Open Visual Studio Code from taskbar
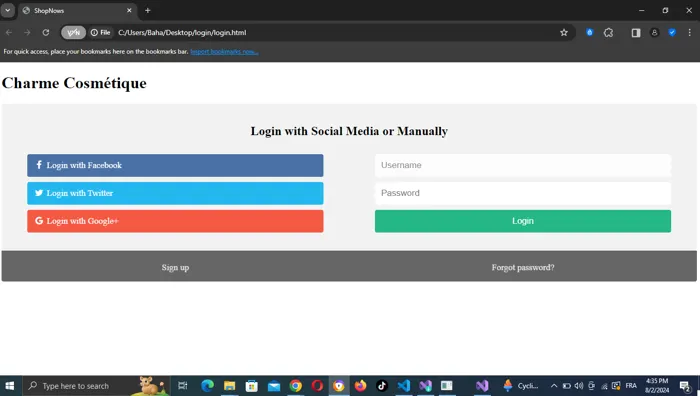The image size is (700, 396). click(x=404, y=386)
